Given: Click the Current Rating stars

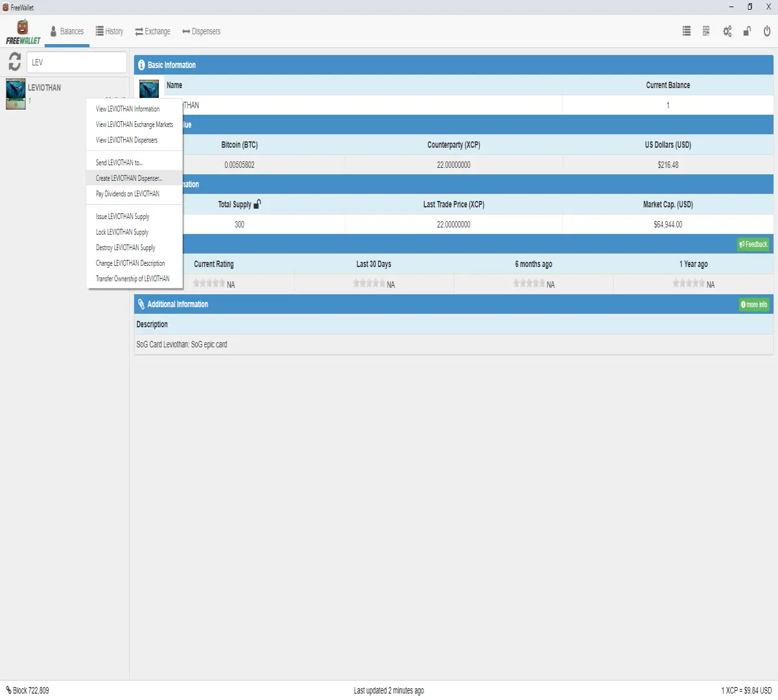Looking at the screenshot, I should click(x=209, y=283).
